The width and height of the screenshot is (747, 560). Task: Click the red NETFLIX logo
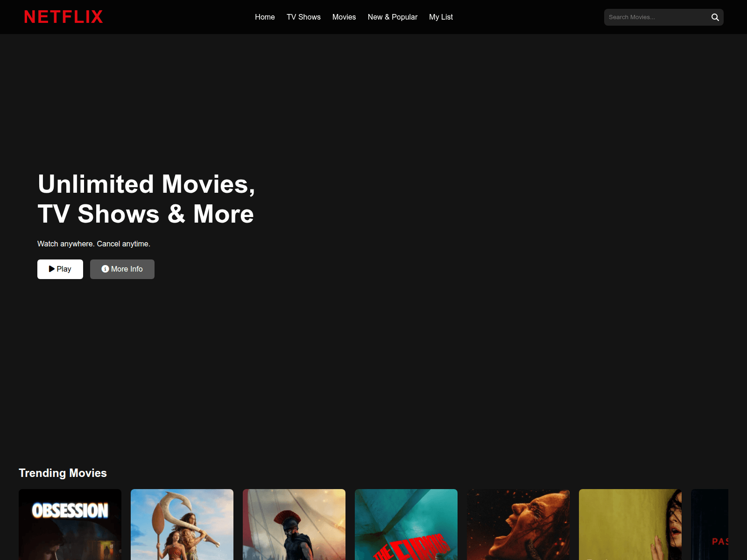[x=63, y=17]
